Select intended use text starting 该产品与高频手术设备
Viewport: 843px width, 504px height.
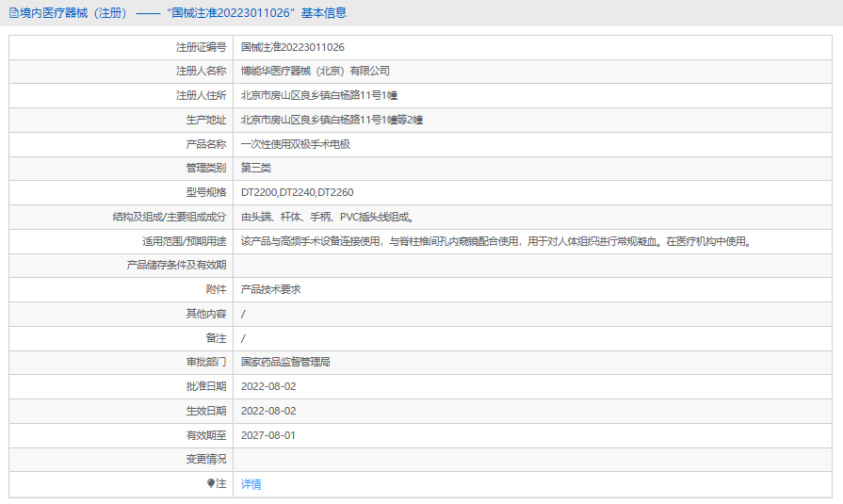(x=496, y=241)
